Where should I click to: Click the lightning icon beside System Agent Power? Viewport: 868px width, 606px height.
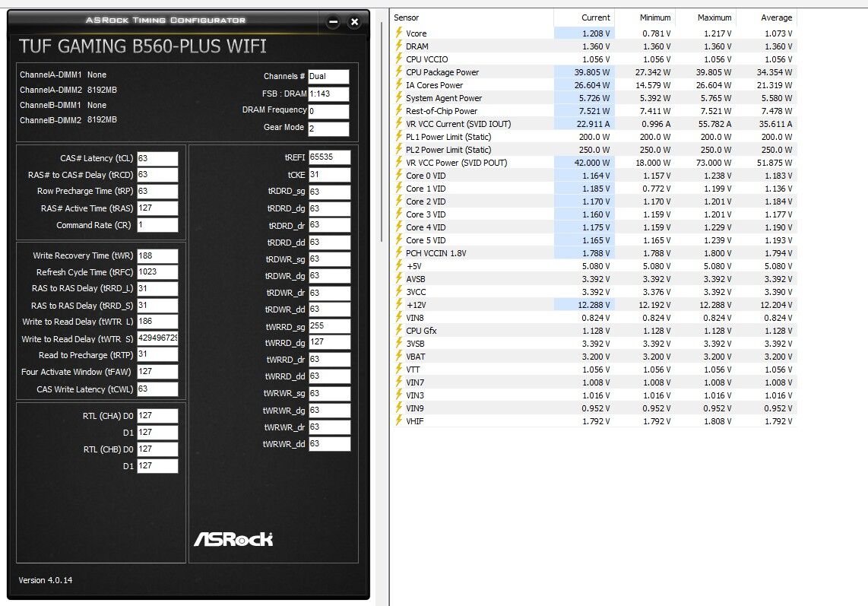point(398,97)
